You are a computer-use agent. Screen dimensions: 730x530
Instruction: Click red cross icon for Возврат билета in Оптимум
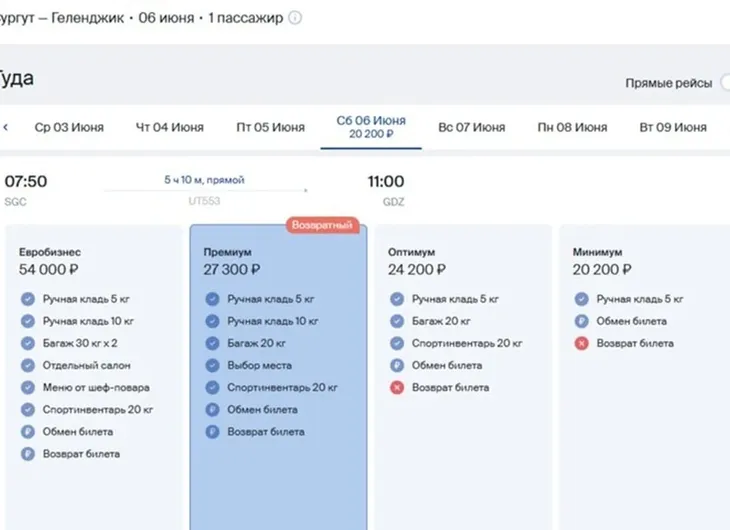click(397, 387)
